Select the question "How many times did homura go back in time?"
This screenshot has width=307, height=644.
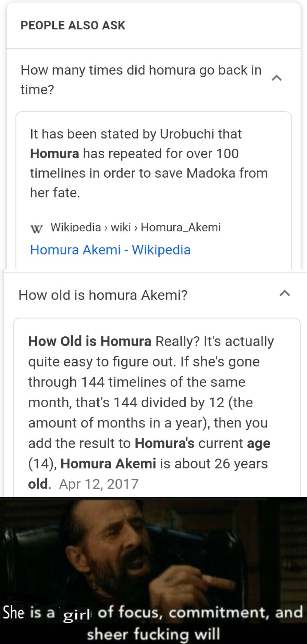141,80
